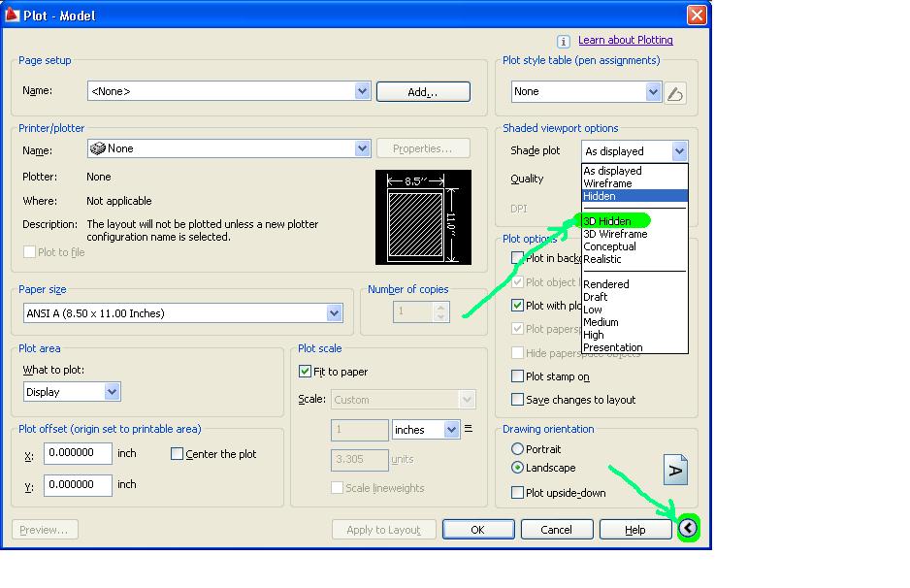Image resolution: width=910 pixels, height=588 pixels.
Task: Click the Y plot offset field
Action: pos(78,485)
